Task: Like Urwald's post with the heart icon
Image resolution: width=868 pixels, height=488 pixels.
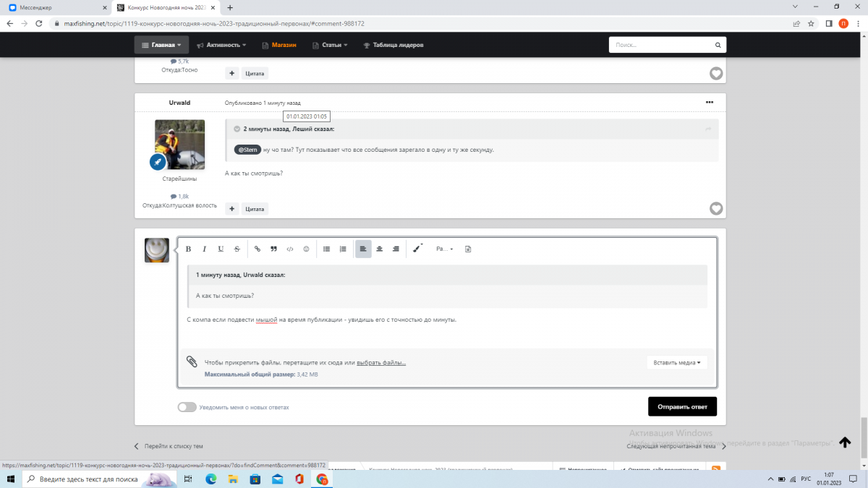Action: pyautogui.click(x=715, y=209)
